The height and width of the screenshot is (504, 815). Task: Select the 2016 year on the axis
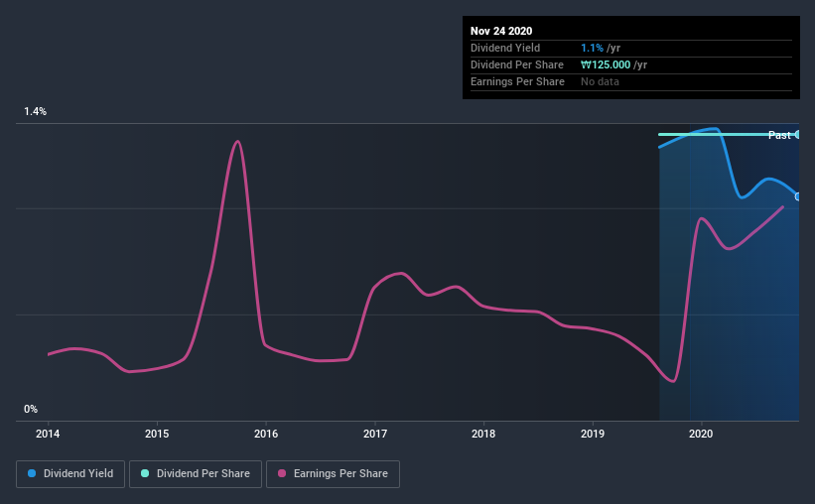tap(266, 434)
